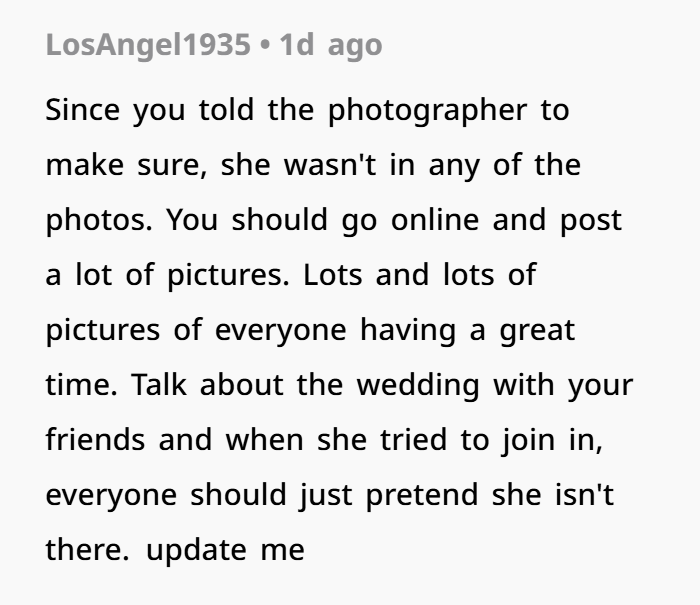Click the word "friends" in the comment
The width and height of the screenshot is (700, 605).
(92, 440)
